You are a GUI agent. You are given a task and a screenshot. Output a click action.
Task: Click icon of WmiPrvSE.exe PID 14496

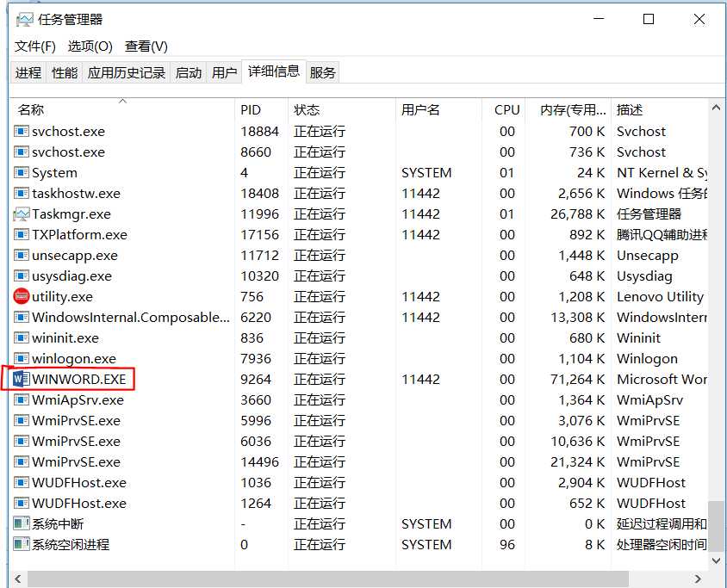pos(22,462)
